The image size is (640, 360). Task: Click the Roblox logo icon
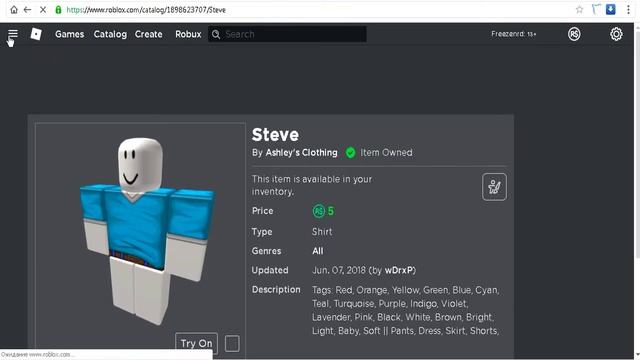pos(36,34)
